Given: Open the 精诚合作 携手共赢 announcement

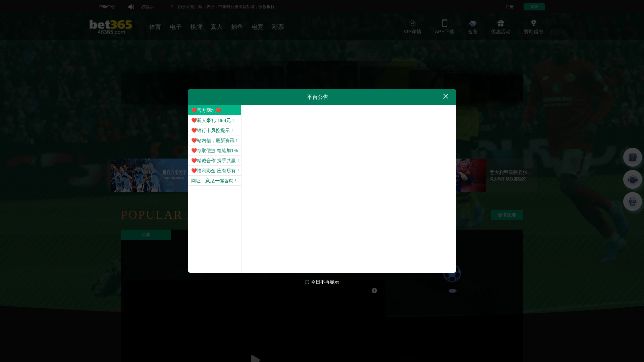Looking at the screenshot, I should coord(214,161).
